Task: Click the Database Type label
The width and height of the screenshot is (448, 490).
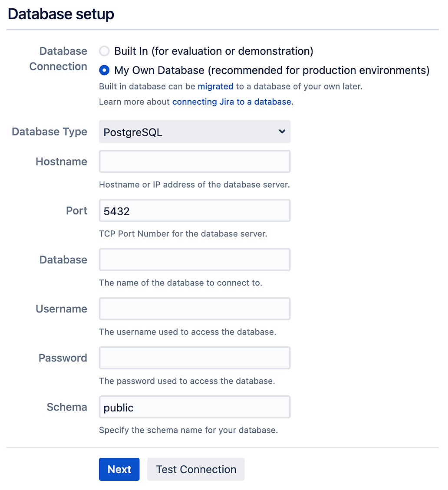Action: (49, 132)
